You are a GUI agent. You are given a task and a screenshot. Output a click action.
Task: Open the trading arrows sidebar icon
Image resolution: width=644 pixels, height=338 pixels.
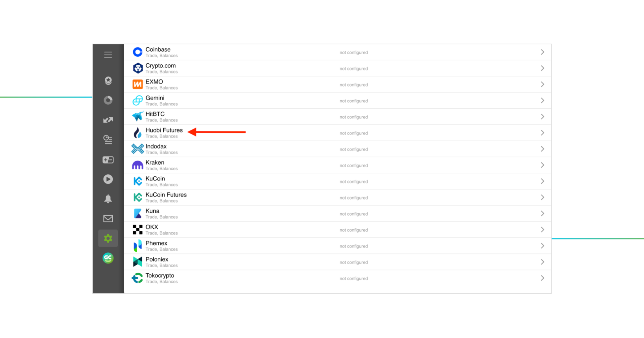pos(108,120)
